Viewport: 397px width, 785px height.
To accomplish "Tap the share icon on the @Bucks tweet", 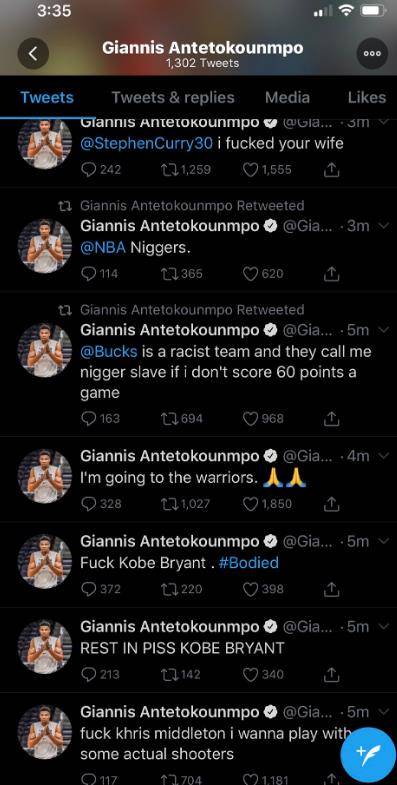I will point(331,418).
